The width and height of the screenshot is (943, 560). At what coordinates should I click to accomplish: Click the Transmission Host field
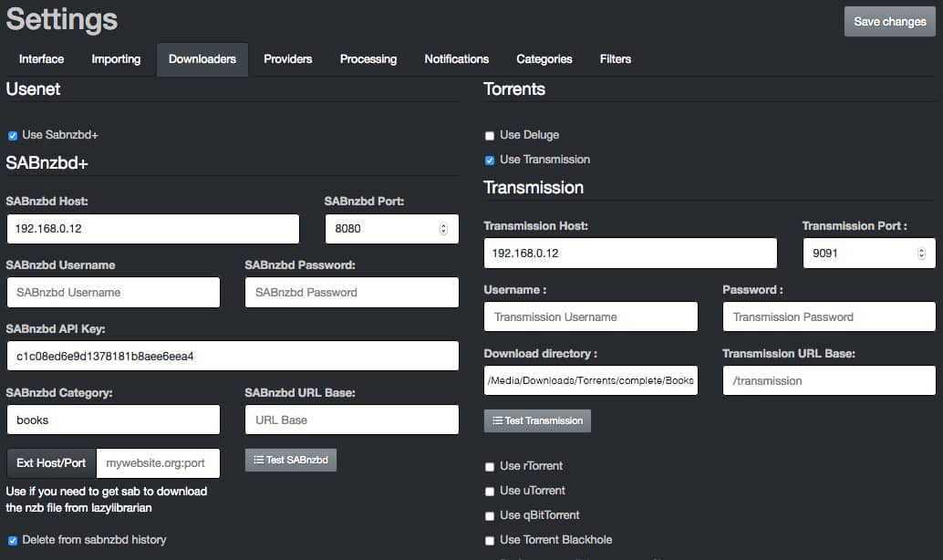pyautogui.click(x=630, y=254)
